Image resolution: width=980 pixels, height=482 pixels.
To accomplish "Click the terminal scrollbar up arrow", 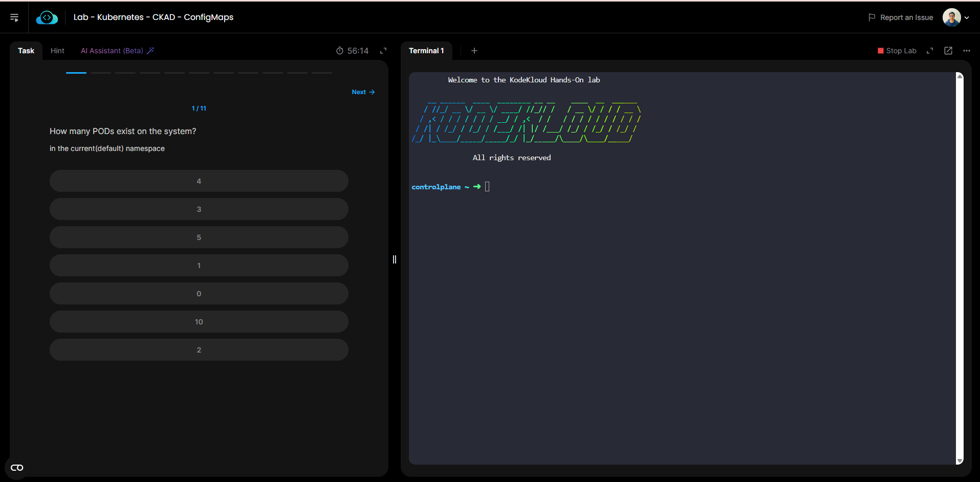I will coord(960,76).
